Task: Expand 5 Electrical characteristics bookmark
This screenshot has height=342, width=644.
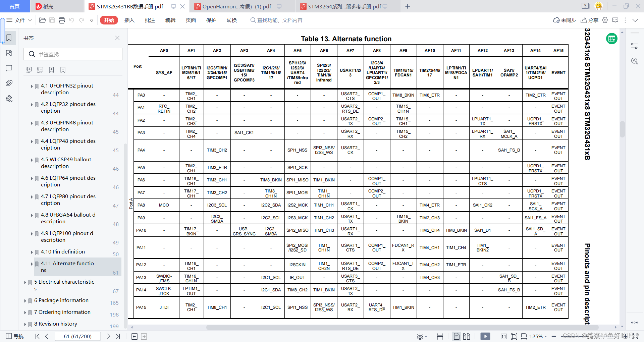Action: pyautogui.click(x=25, y=282)
